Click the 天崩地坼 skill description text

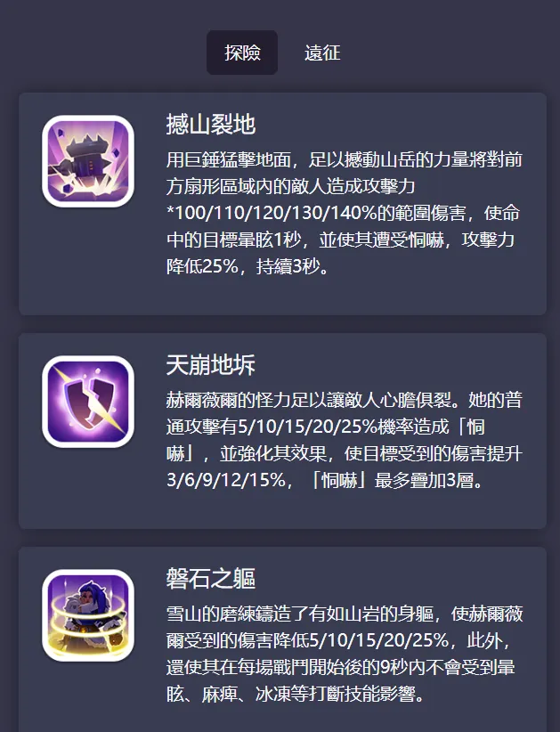[x=344, y=440]
